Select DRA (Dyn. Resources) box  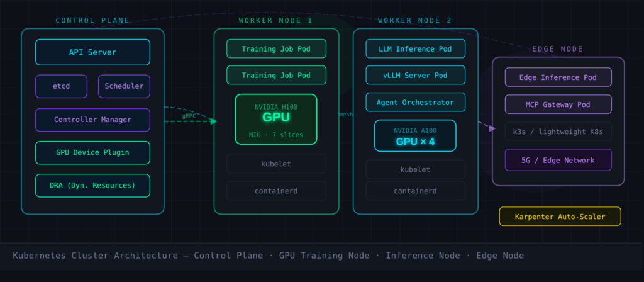(92, 186)
